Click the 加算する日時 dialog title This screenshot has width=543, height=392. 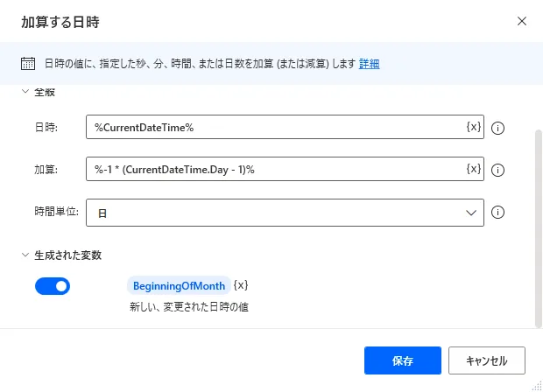(x=66, y=21)
